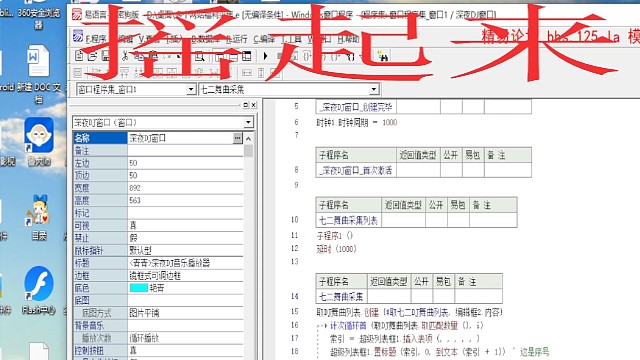
Task: Click the 鼠标指针 value 默认型
Action: pyautogui.click(x=140, y=251)
